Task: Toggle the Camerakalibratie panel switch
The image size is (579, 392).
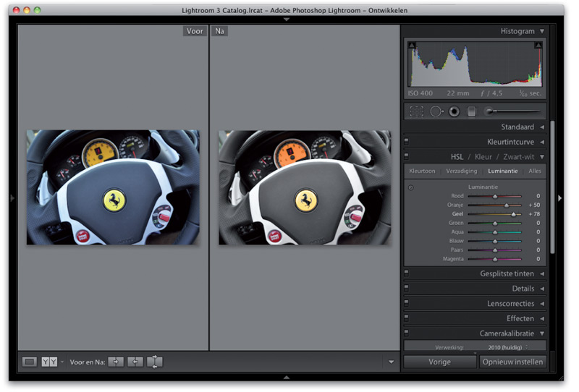Action: (407, 332)
